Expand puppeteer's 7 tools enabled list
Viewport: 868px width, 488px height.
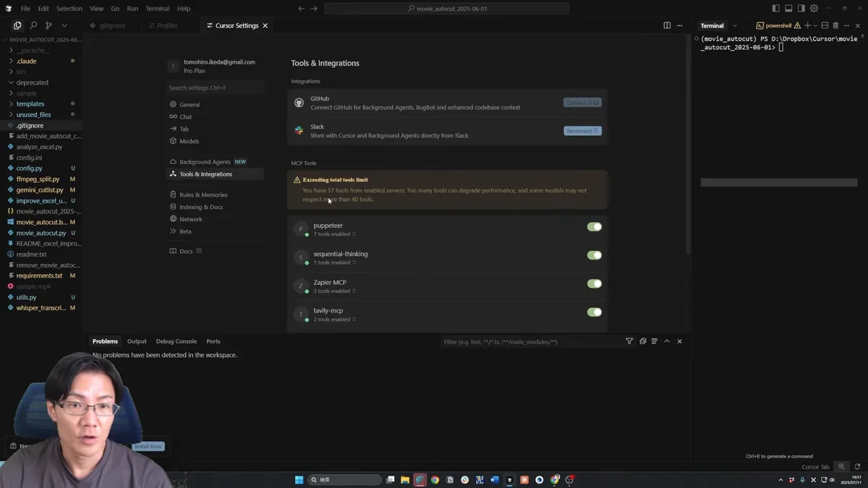click(x=334, y=234)
